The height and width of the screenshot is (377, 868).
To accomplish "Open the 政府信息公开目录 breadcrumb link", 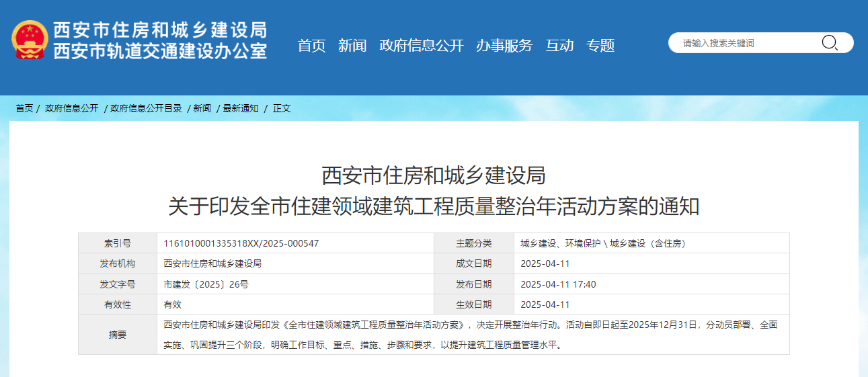I will (146, 108).
